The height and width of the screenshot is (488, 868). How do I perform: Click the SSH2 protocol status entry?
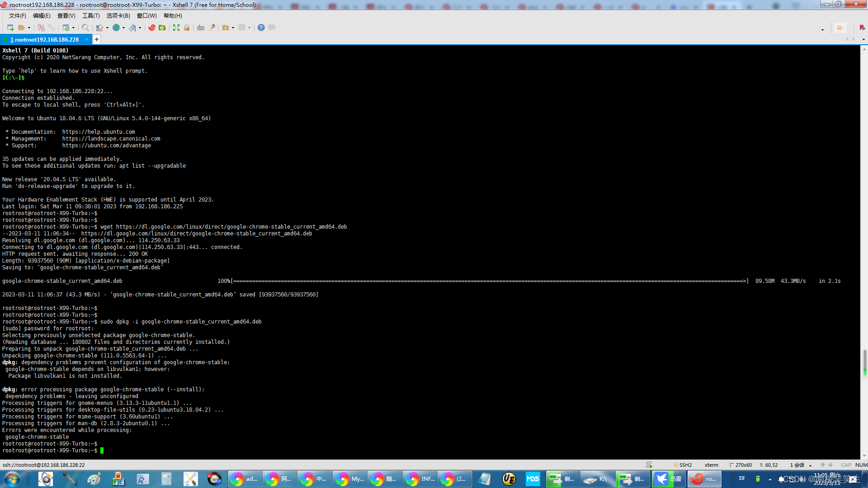(x=683, y=465)
